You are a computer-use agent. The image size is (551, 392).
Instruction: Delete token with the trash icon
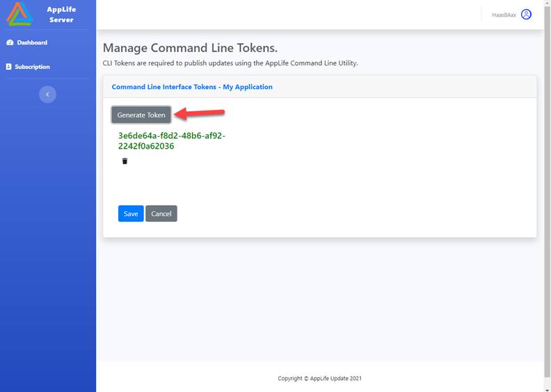[125, 161]
